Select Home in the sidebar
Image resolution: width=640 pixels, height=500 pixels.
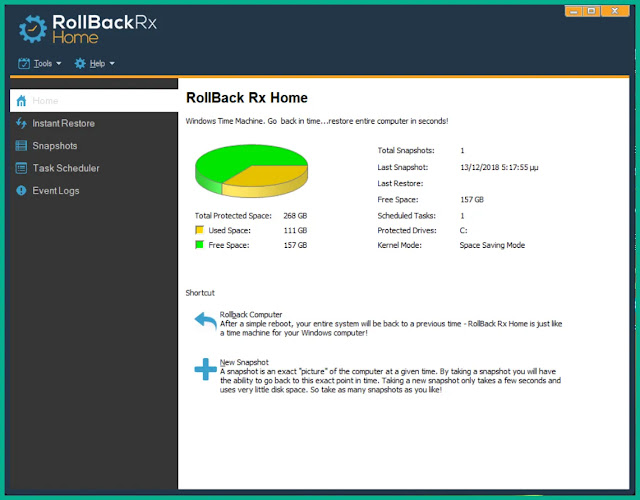pos(94,100)
